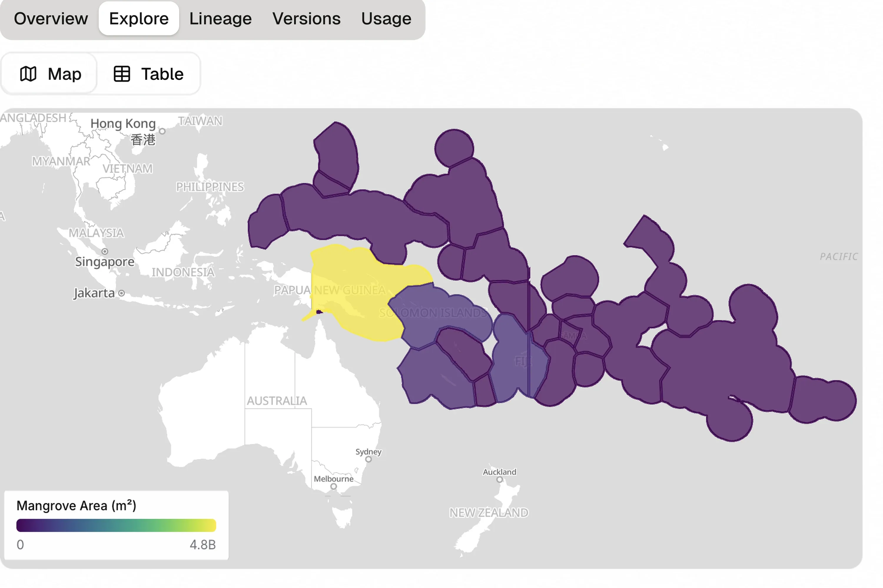The height and width of the screenshot is (588, 883).
Task: Click the MYANMAR map label
Action: [x=61, y=161]
